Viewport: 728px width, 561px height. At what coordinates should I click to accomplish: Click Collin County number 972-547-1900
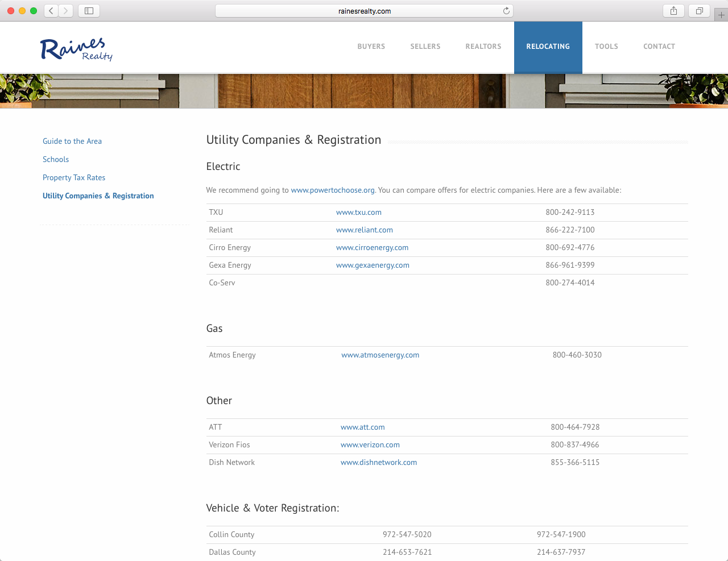click(x=561, y=534)
